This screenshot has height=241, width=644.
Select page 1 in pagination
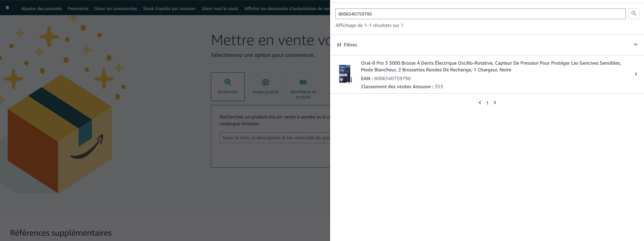click(487, 103)
